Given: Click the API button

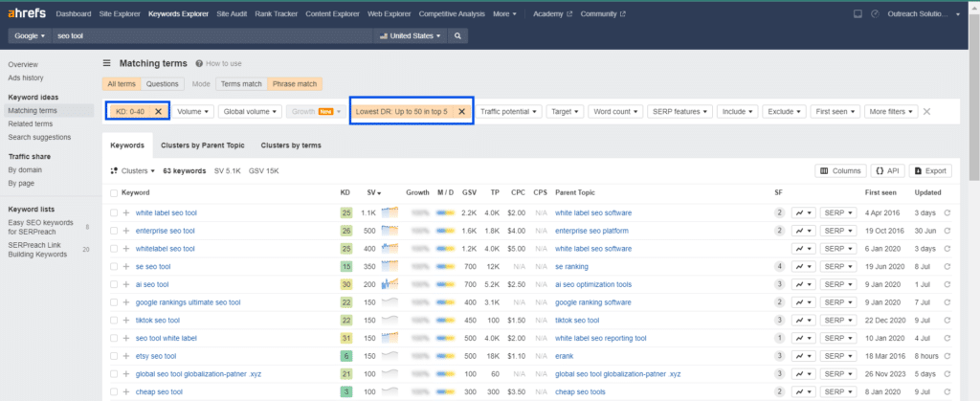Looking at the screenshot, I should point(887,170).
